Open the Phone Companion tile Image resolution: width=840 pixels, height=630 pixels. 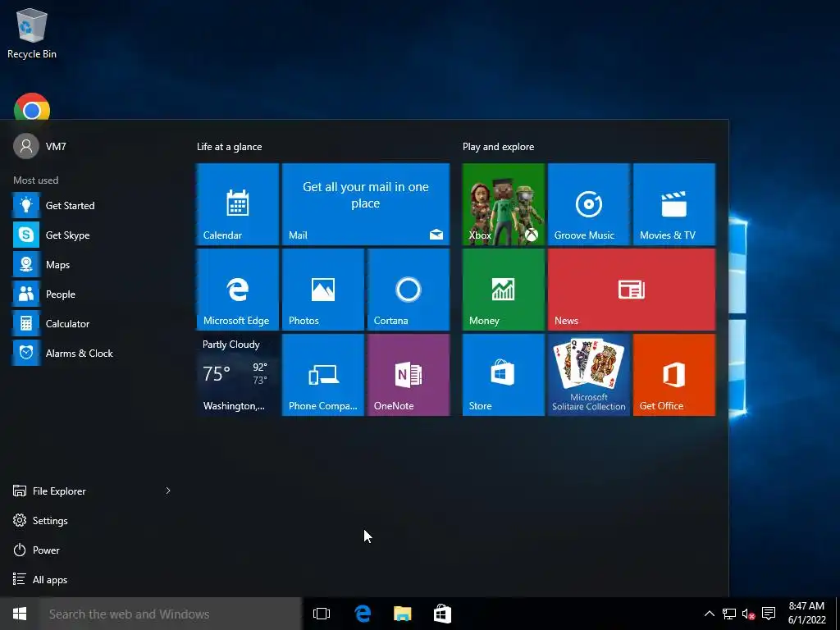point(323,375)
